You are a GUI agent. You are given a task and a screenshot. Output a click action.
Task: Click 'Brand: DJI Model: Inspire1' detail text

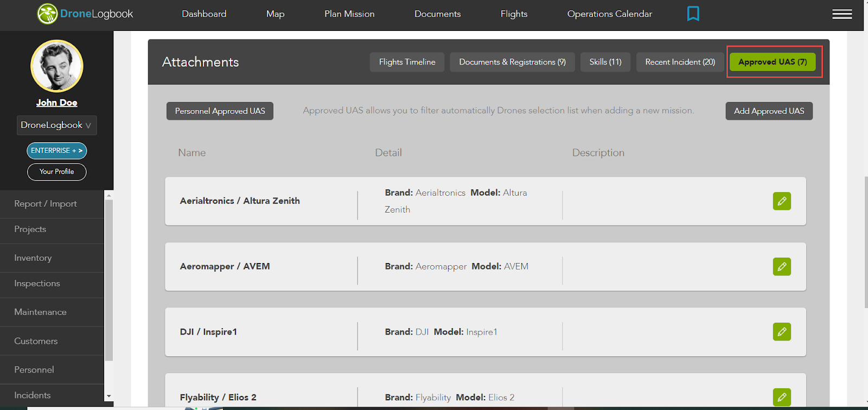[441, 332]
